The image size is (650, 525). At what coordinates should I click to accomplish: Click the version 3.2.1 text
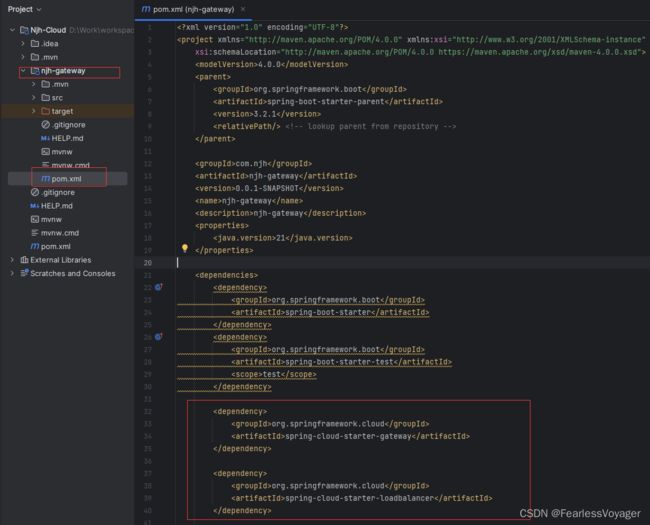[x=267, y=114]
